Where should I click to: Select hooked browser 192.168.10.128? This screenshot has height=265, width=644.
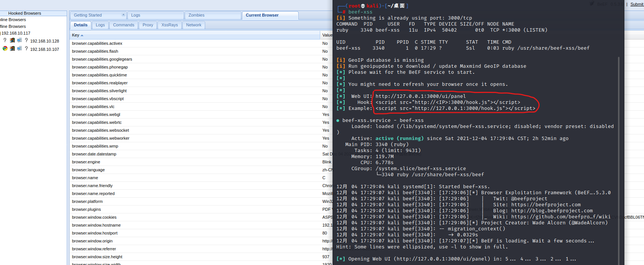point(44,41)
